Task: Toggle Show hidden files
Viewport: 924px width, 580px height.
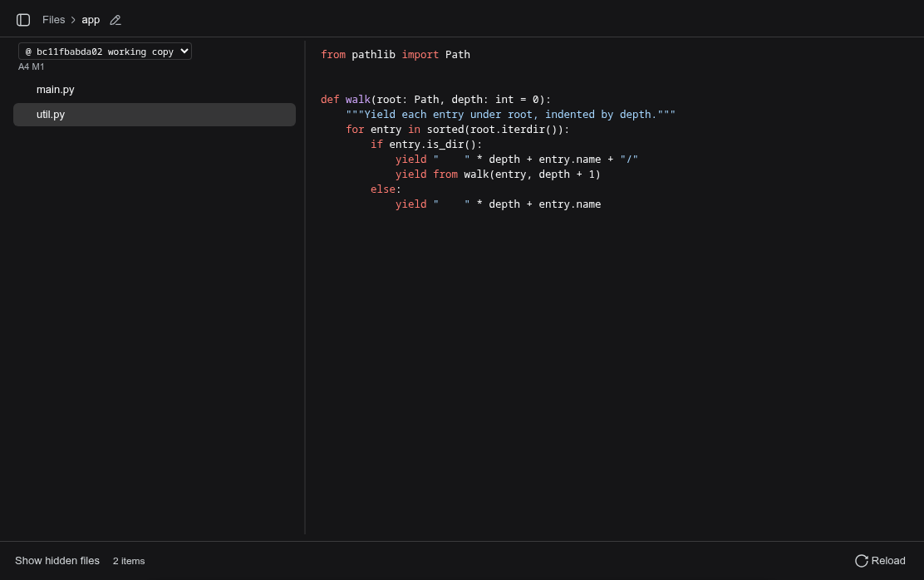Action: pyautogui.click(x=57, y=561)
